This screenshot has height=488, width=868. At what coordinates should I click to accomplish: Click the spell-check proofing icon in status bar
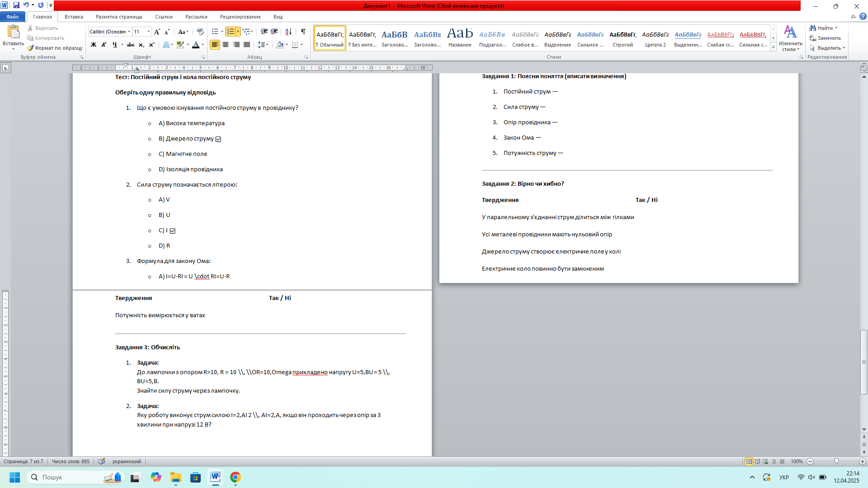point(101,461)
